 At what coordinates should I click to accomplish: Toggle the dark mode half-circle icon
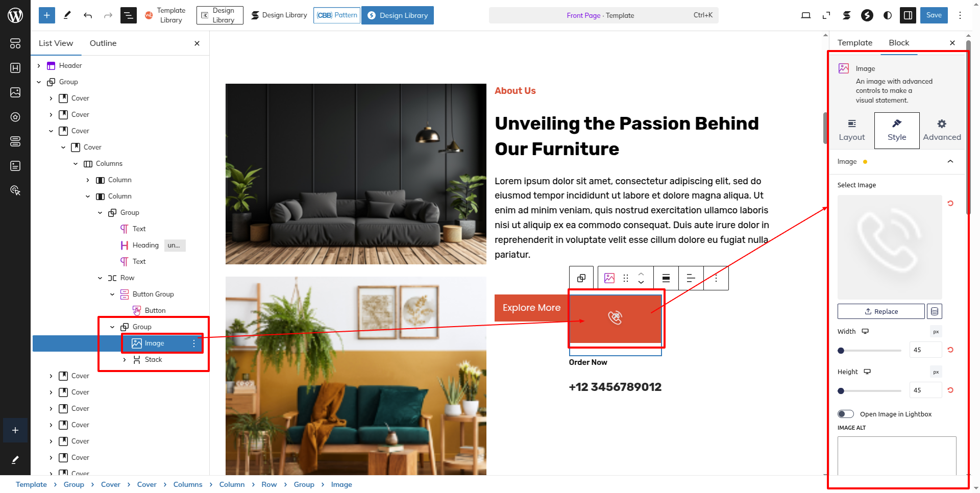tap(888, 15)
